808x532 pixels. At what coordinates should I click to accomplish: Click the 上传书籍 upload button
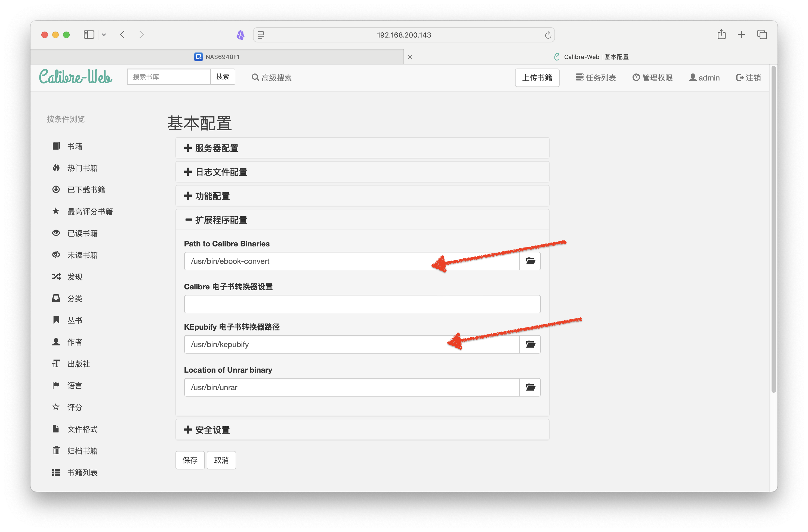(537, 78)
